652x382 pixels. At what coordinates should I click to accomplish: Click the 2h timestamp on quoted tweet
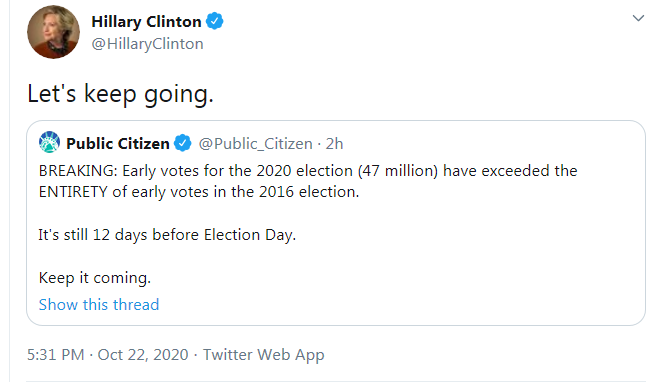coord(334,144)
